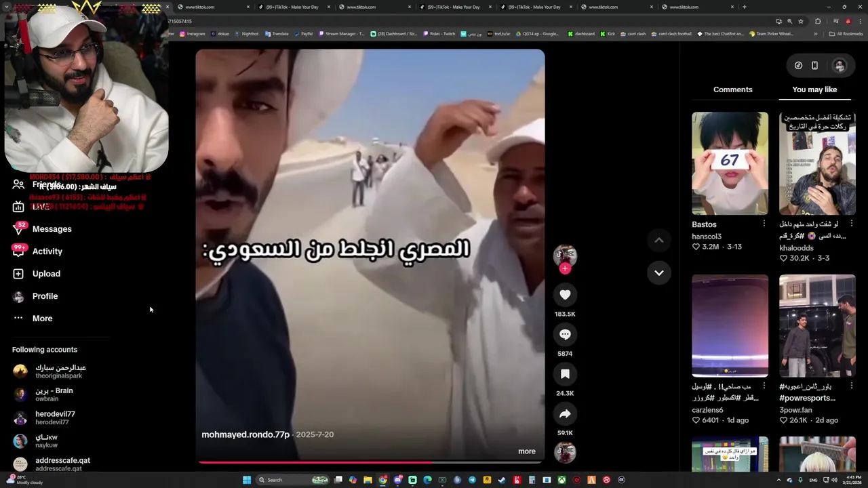Image resolution: width=868 pixels, height=488 pixels.
Task: Open Nightbot bookmark
Action: (247, 34)
